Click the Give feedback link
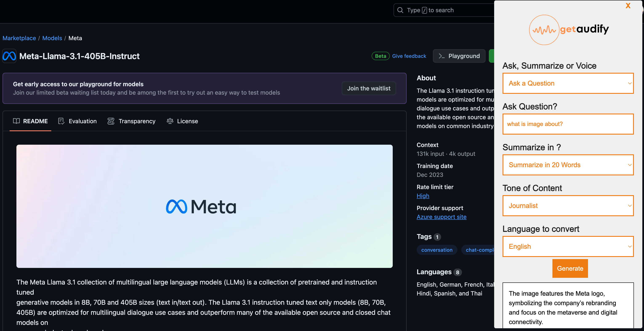Screen dimensions: 644x331 [x=409, y=56]
